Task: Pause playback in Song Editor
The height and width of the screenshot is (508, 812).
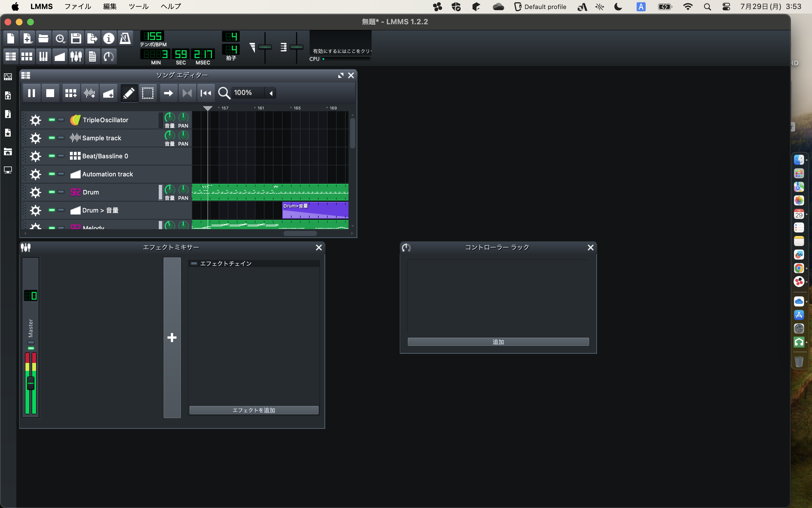Action: [32, 93]
